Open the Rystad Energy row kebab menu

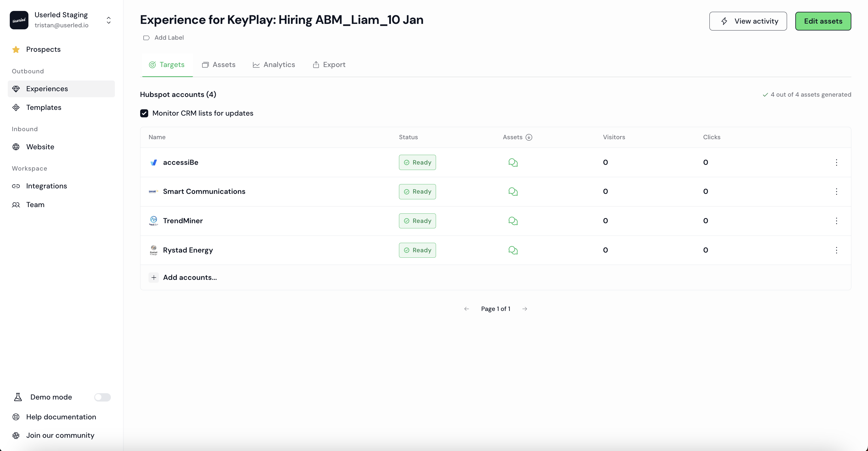tap(836, 250)
